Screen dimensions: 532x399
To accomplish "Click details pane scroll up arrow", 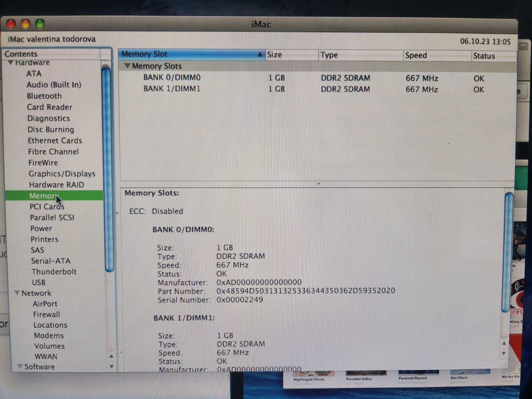I will coord(504,343).
